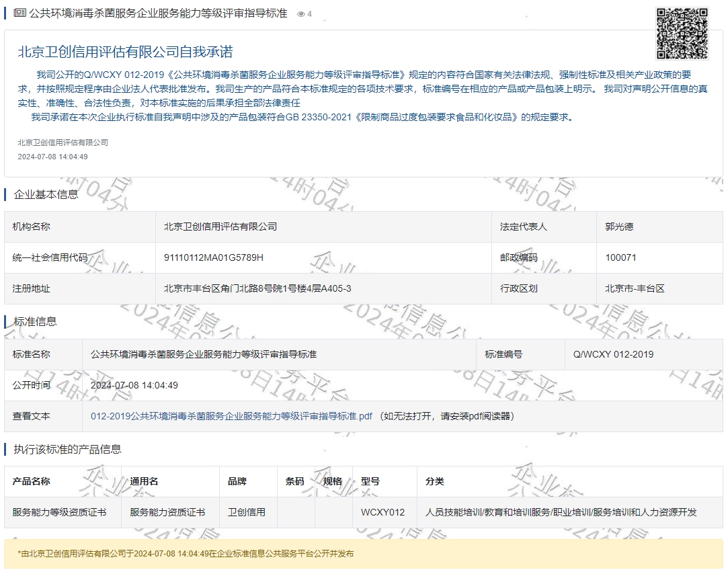Click the standard number Q/WCXY 012-2019 cell
This screenshot has width=728, height=574.
(643, 354)
